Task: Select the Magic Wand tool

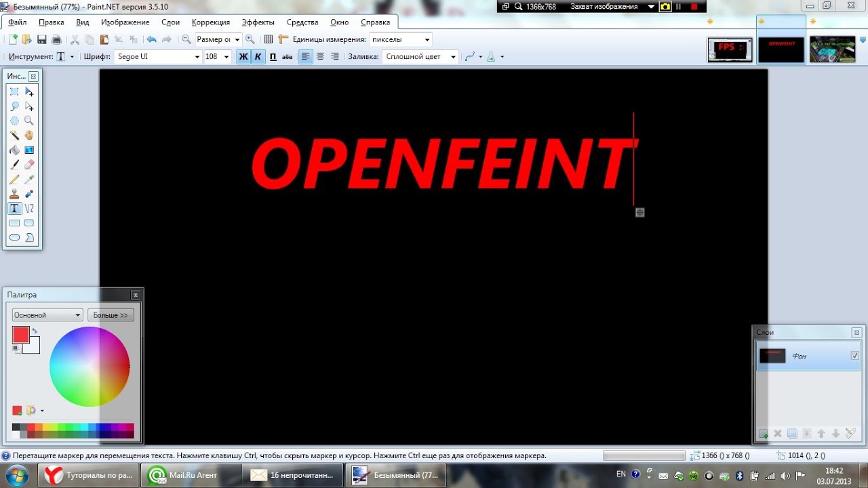Action: point(14,136)
